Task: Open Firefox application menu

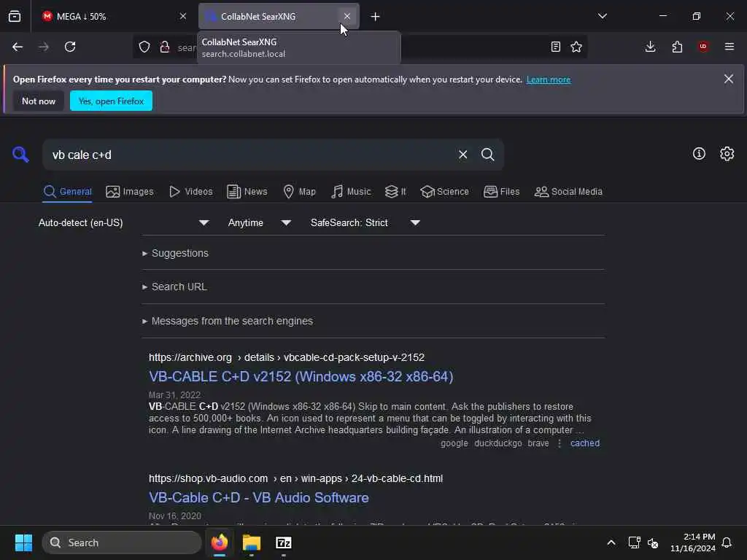Action: (x=729, y=47)
